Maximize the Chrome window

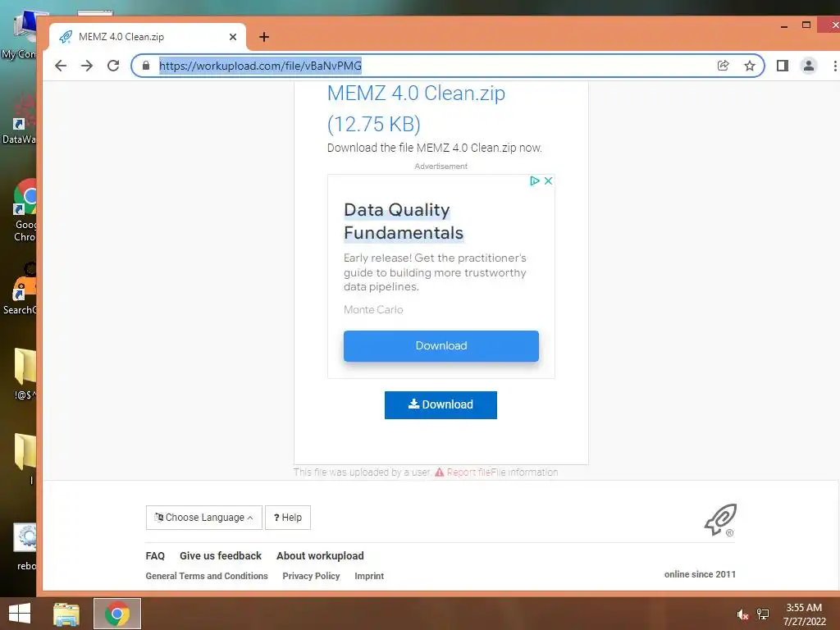(806, 25)
